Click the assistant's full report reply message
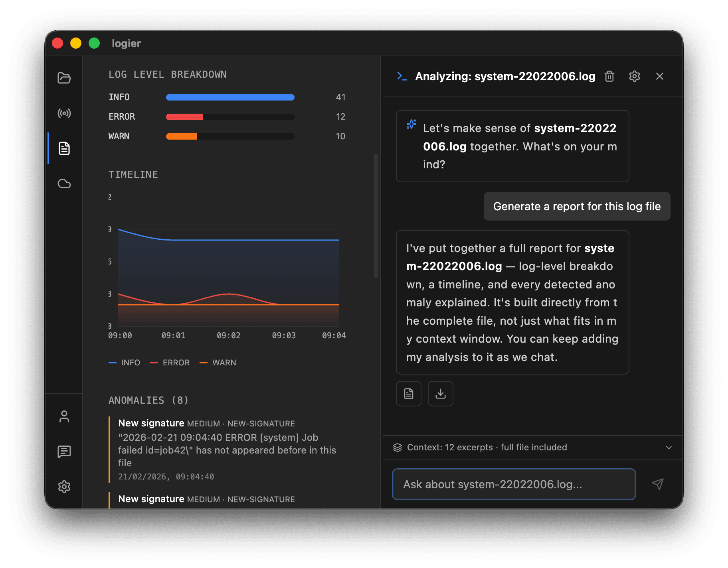728x568 pixels. coord(512,302)
